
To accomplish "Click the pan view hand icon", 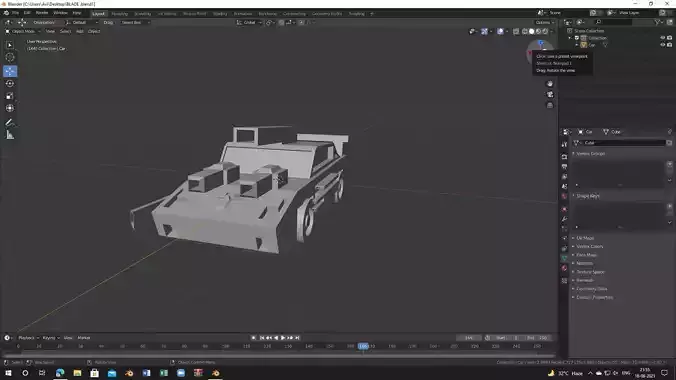I will (550, 84).
